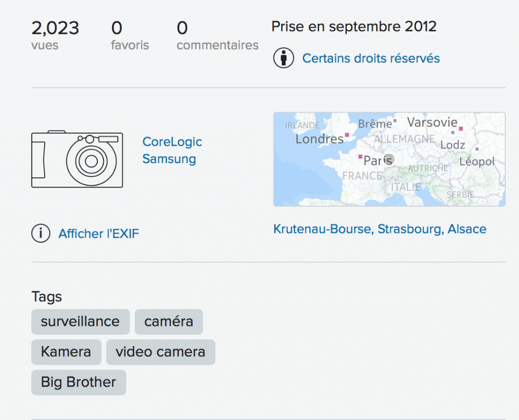
Task: Click the 0 commentaires counter
Action: [x=217, y=35]
